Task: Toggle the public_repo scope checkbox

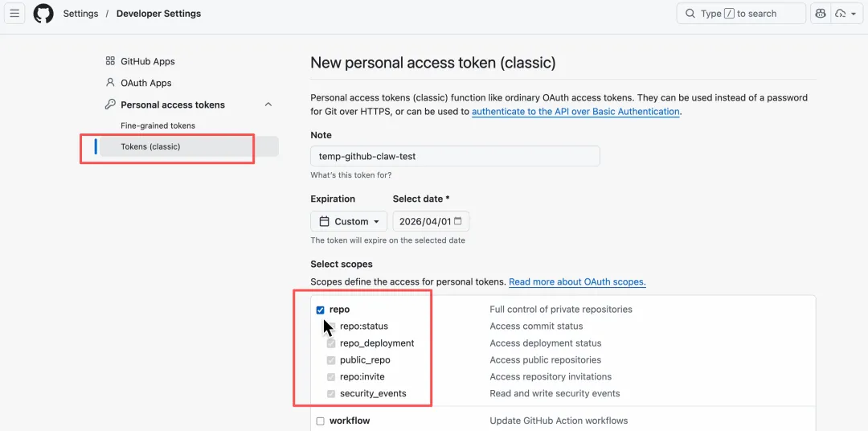Action: pyautogui.click(x=331, y=360)
